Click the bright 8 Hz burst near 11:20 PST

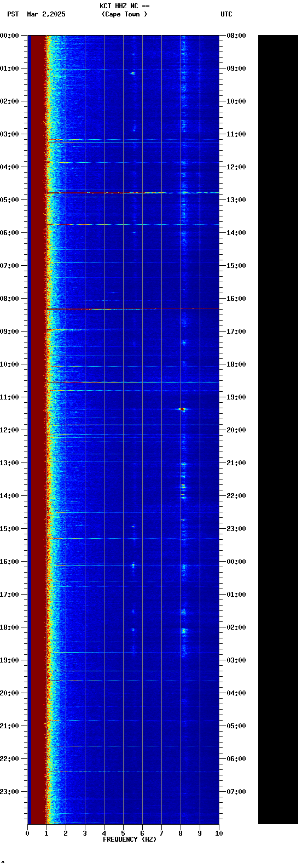click(x=183, y=409)
